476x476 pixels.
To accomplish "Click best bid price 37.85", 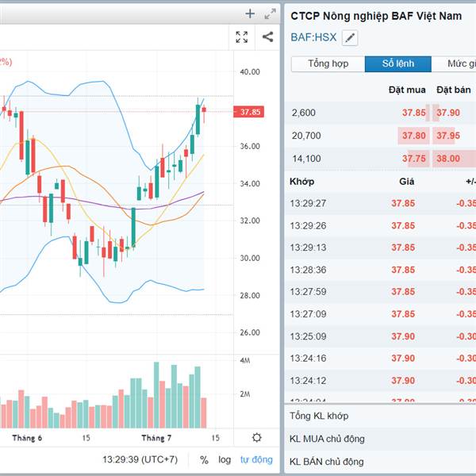I will pos(413,113).
